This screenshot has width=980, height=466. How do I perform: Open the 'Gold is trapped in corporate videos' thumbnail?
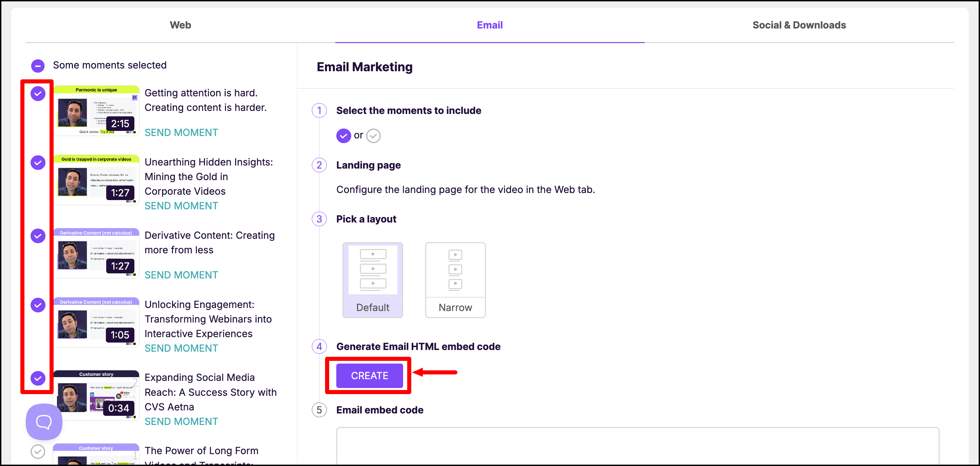pyautogui.click(x=96, y=180)
